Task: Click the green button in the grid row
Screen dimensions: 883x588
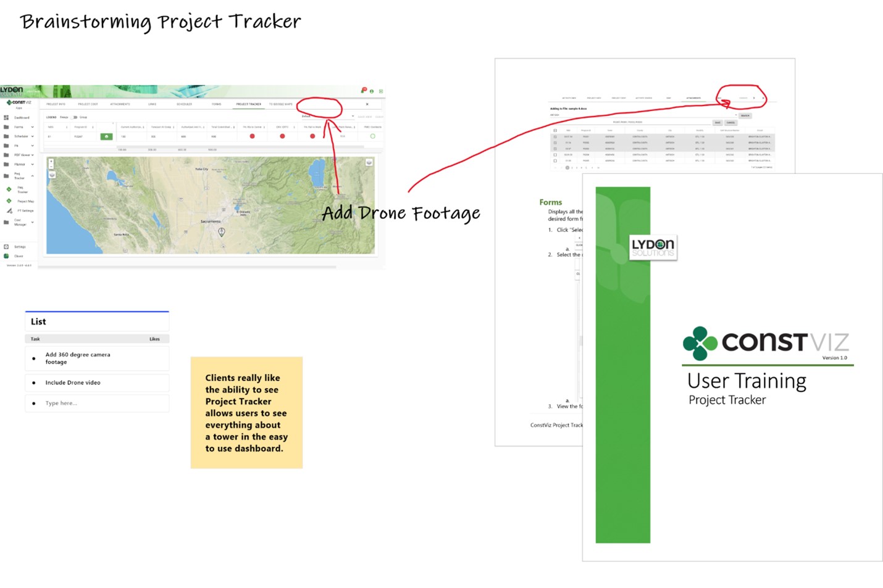Action: (106, 136)
